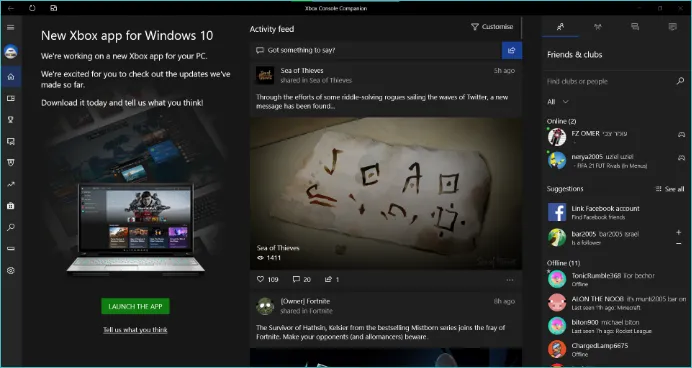Click the laptop promo image
The height and width of the screenshot is (368, 692).
click(135, 229)
